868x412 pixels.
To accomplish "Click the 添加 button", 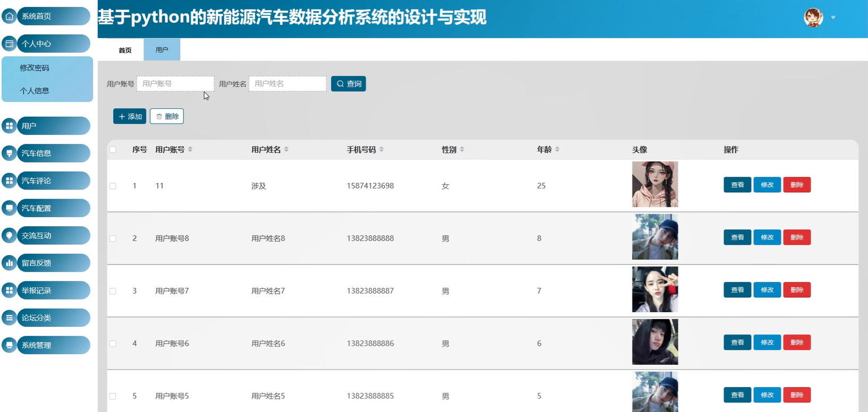I will [x=130, y=116].
